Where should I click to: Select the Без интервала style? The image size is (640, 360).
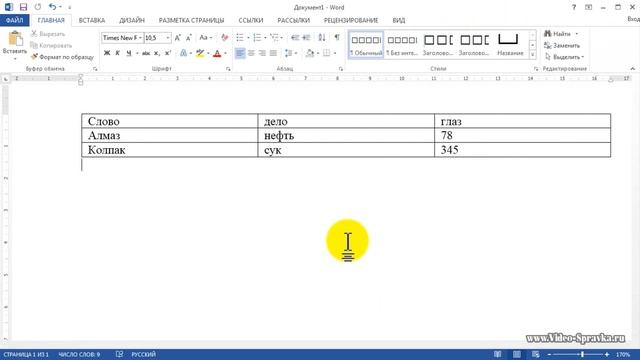pyautogui.click(x=402, y=44)
